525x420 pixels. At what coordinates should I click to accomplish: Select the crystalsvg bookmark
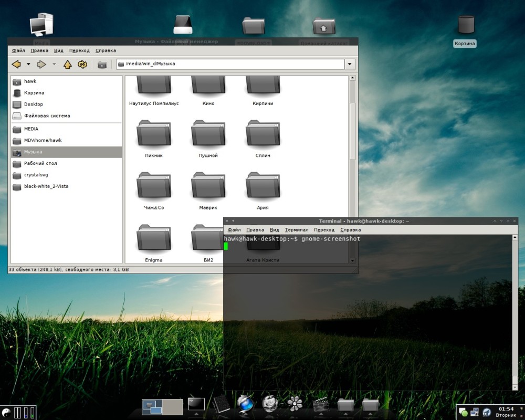pos(66,175)
